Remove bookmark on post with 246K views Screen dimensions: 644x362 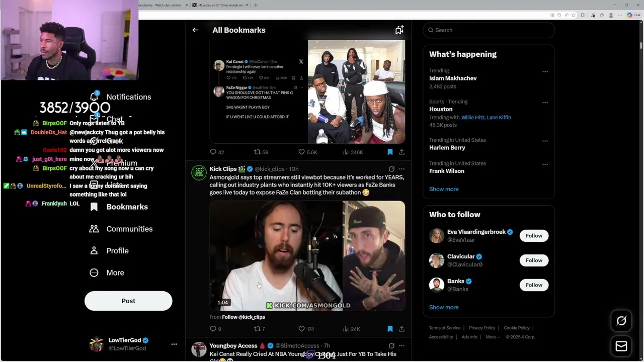pos(390,152)
